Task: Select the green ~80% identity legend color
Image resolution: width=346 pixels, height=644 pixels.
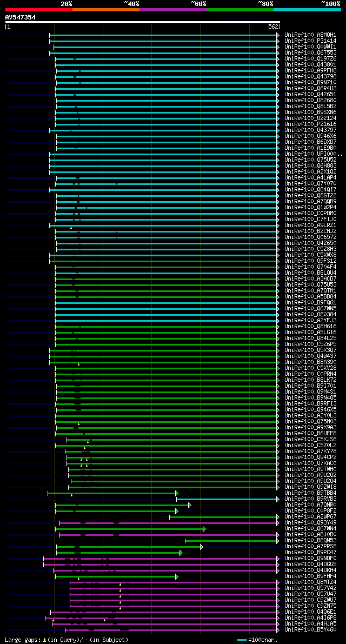Action: 240,9
